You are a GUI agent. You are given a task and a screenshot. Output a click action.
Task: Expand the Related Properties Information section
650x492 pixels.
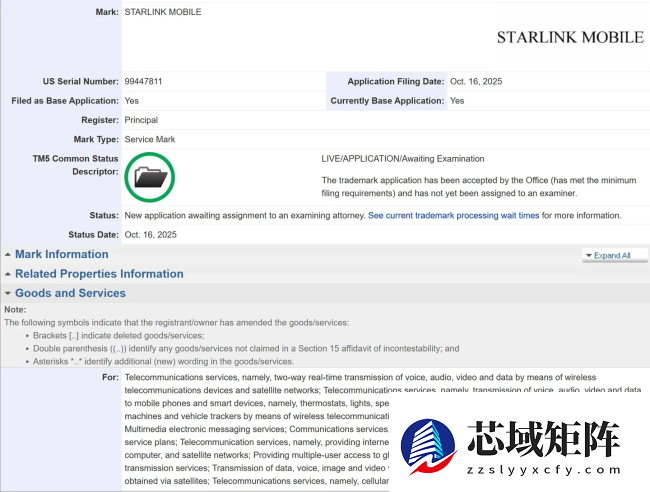pos(98,274)
